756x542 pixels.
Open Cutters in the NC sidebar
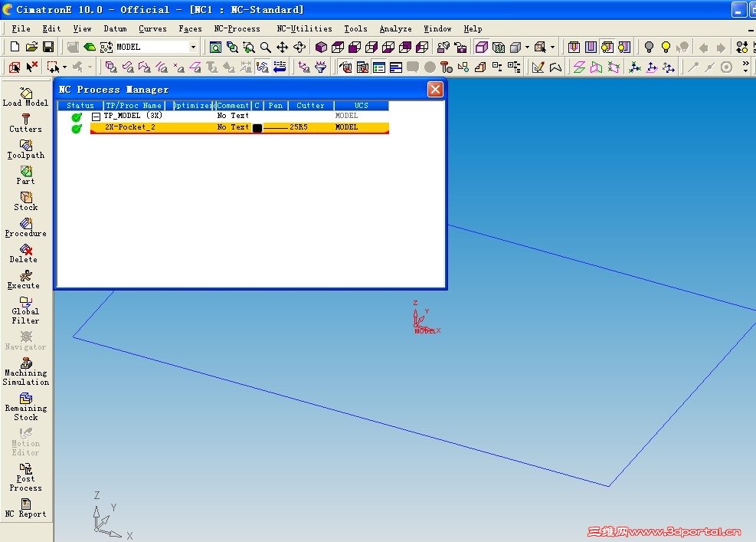click(x=25, y=123)
